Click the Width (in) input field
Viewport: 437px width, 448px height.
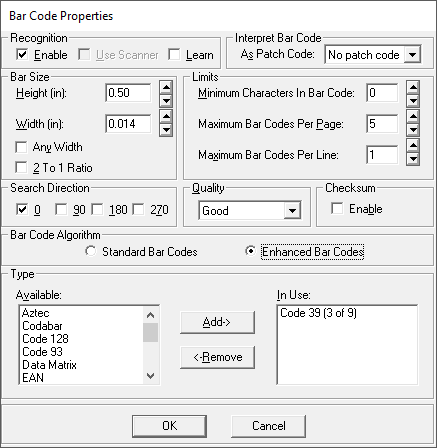tap(128, 124)
